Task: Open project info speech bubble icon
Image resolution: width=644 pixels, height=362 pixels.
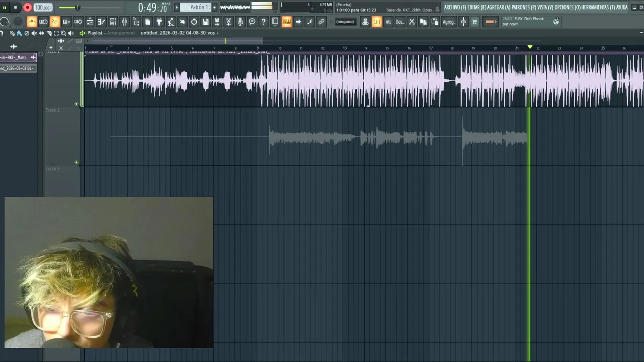Action: click(x=252, y=22)
